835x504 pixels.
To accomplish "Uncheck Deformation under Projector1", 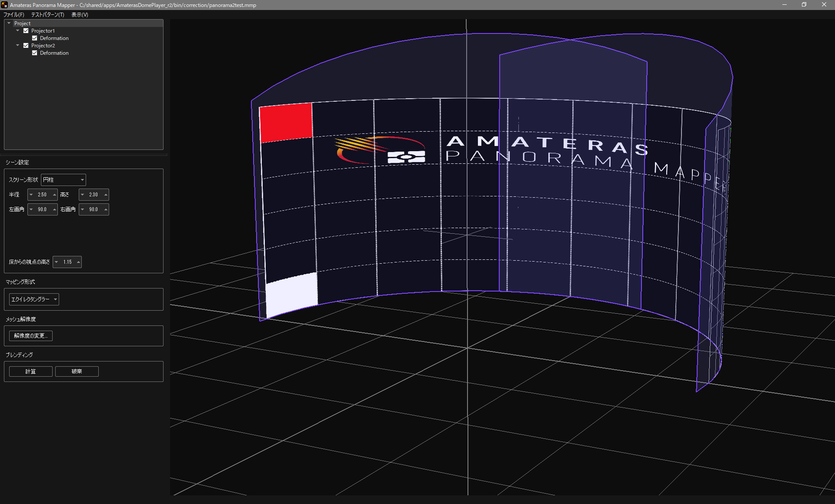I will tap(35, 38).
